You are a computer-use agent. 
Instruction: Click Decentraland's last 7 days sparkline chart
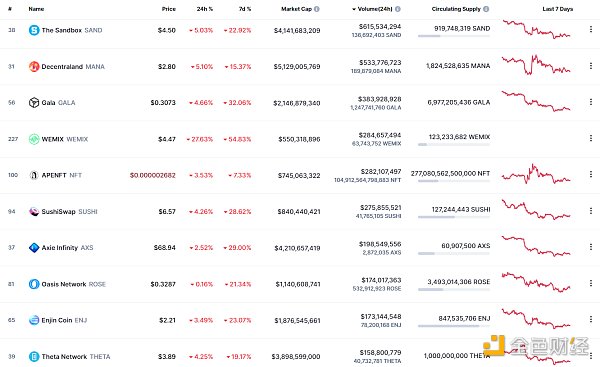click(x=536, y=65)
